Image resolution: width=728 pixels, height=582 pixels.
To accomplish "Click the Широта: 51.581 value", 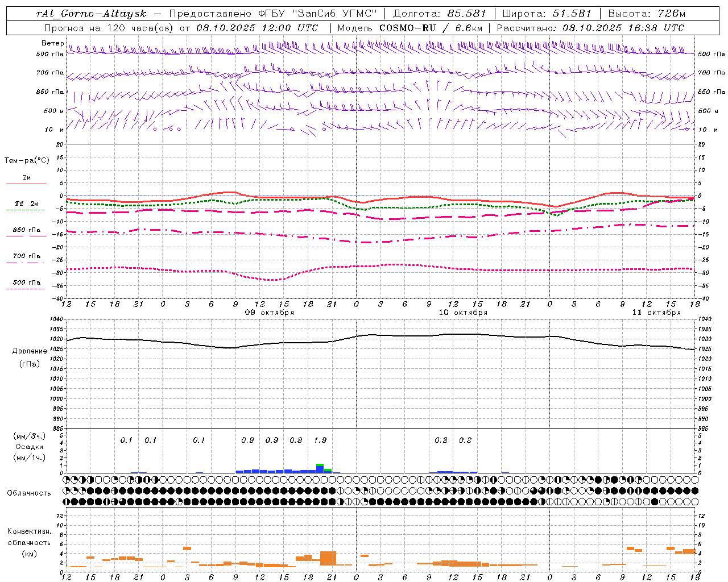I will [x=547, y=13].
